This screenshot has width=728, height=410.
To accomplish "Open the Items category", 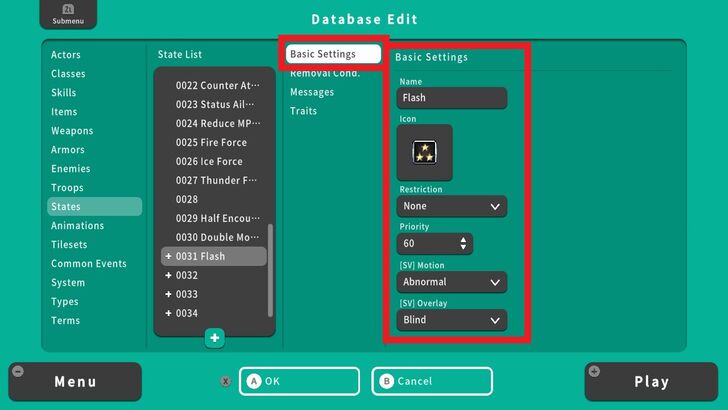I will point(64,112).
